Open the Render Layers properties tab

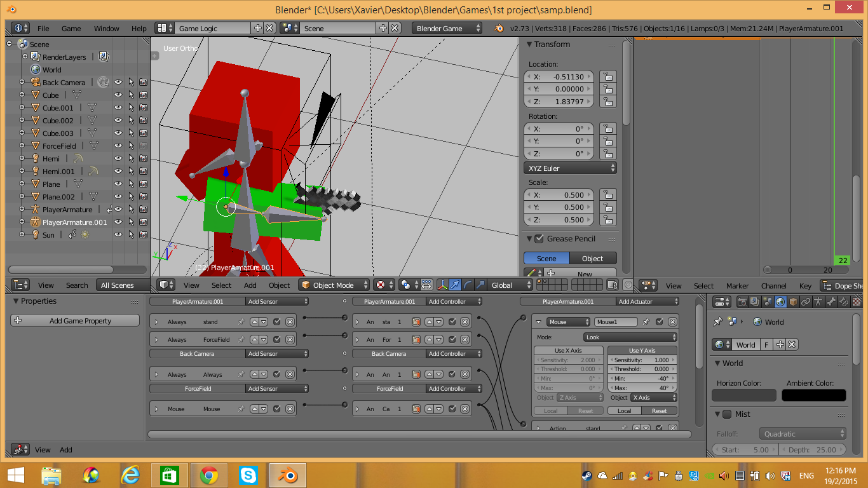[755, 302]
